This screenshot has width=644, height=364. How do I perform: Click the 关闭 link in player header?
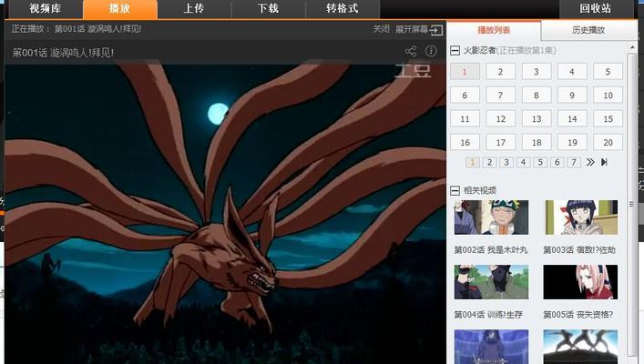(381, 29)
